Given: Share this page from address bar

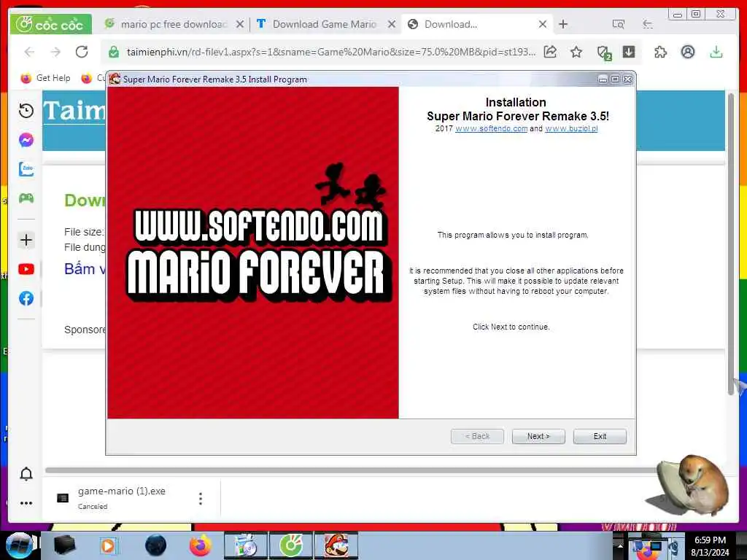Looking at the screenshot, I should coord(550,52).
